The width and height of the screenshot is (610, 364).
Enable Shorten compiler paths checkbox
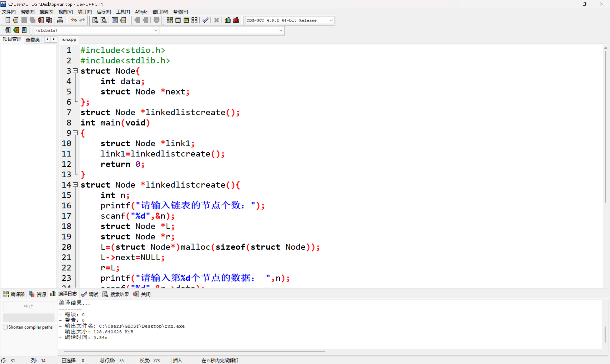coord(5,327)
